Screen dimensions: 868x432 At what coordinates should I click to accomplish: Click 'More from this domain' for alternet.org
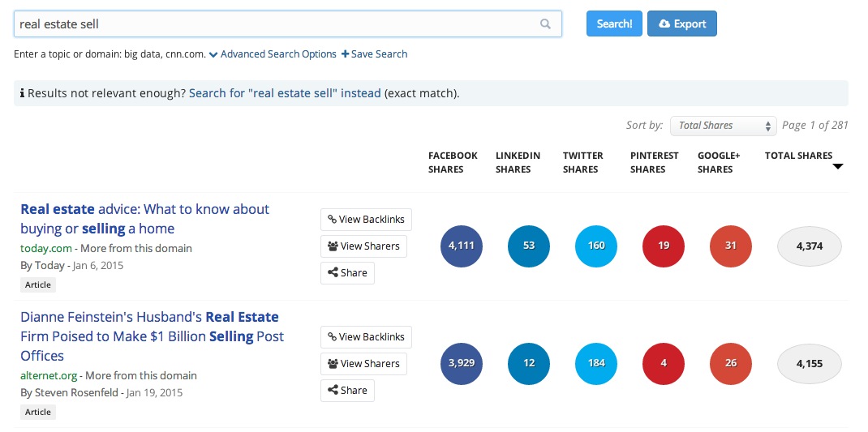141,375
